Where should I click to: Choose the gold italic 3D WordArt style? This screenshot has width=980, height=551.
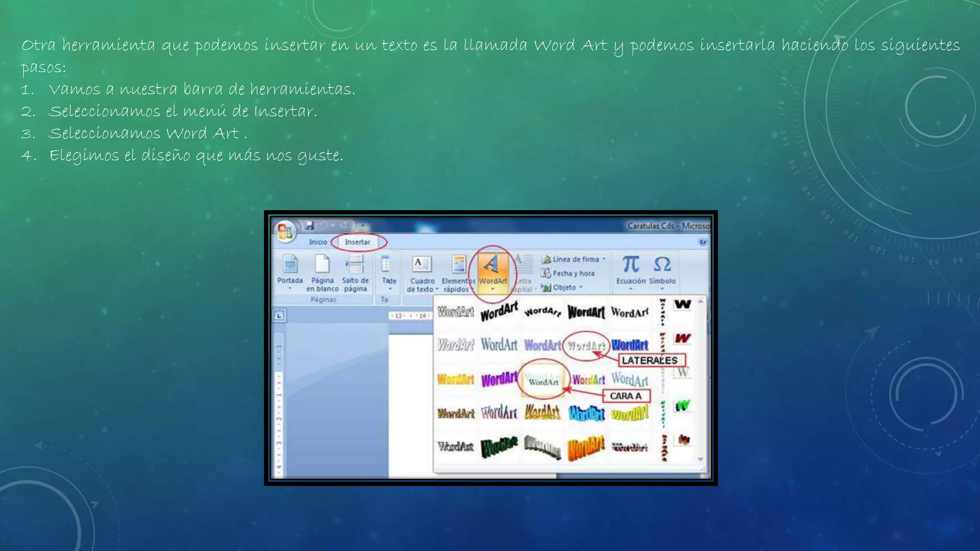[x=542, y=412]
